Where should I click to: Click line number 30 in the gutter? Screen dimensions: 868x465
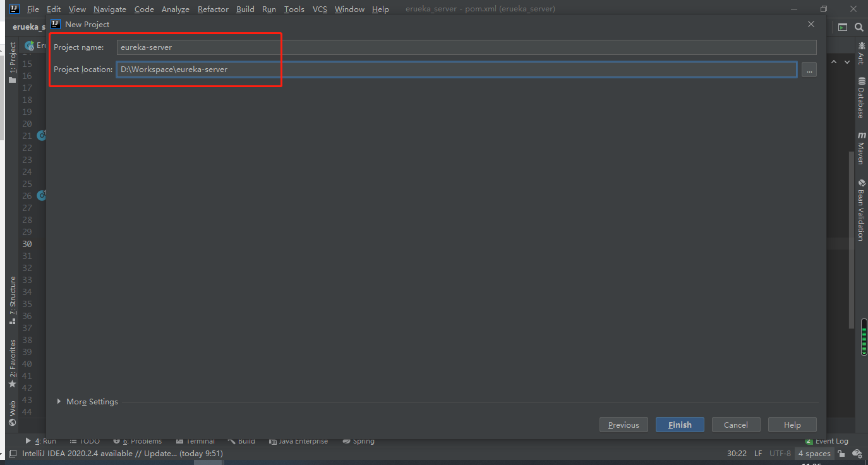(x=27, y=244)
